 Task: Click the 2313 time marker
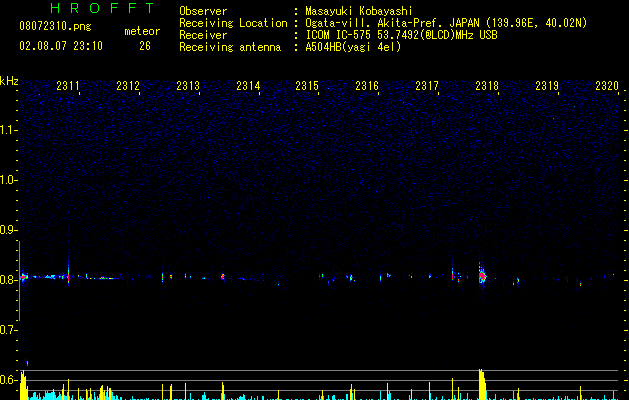[x=188, y=86]
